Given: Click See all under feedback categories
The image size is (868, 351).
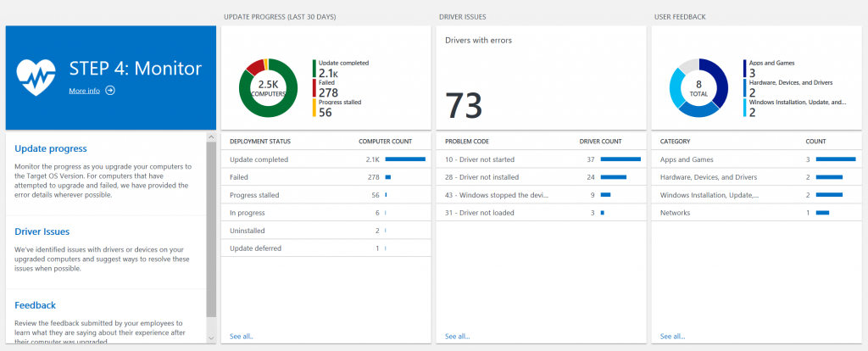Looking at the screenshot, I should point(672,337).
